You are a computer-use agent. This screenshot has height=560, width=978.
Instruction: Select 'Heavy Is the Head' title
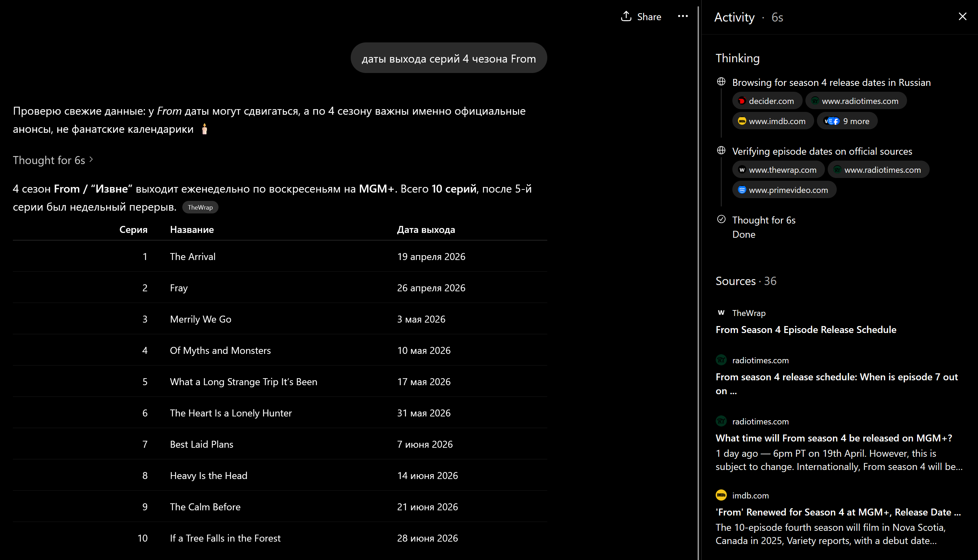[208, 476]
